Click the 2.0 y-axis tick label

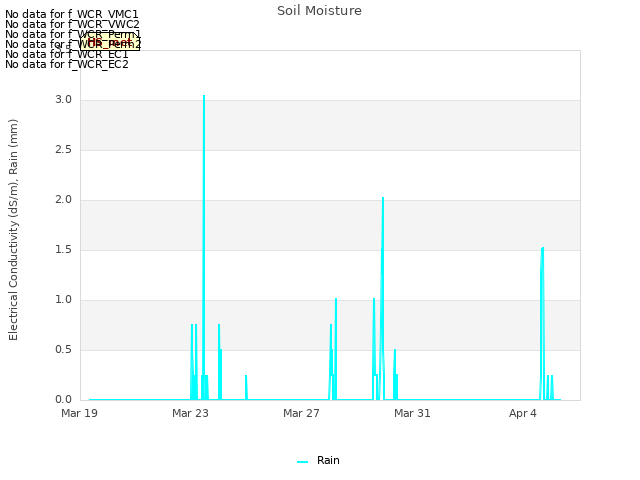[x=63, y=200]
